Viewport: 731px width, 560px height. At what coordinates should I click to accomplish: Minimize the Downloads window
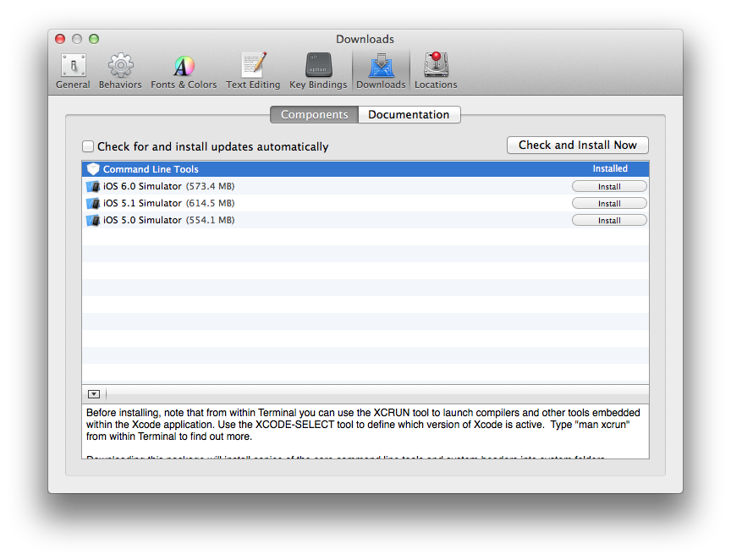pyautogui.click(x=77, y=39)
